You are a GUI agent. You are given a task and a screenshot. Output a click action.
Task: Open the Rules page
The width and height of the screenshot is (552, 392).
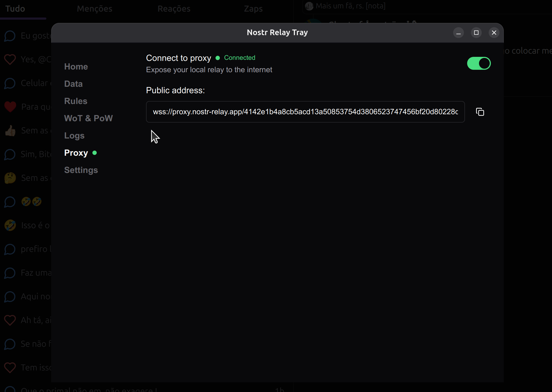coord(76,101)
